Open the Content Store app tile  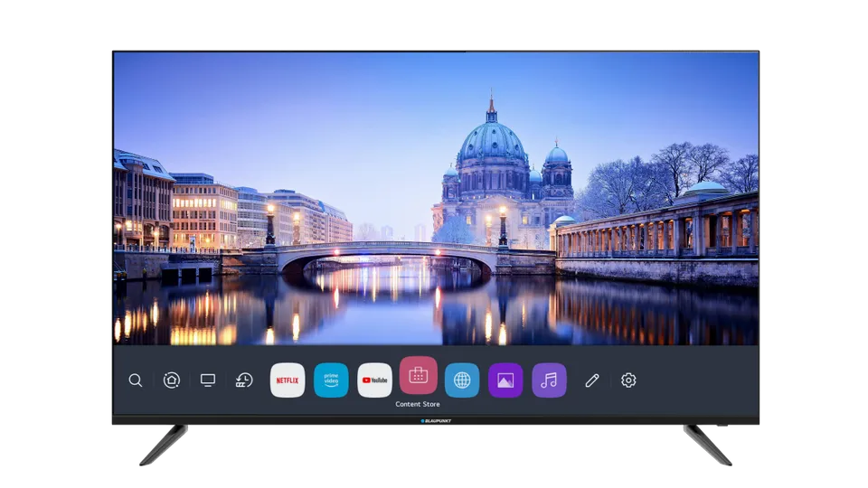(x=418, y=376)
